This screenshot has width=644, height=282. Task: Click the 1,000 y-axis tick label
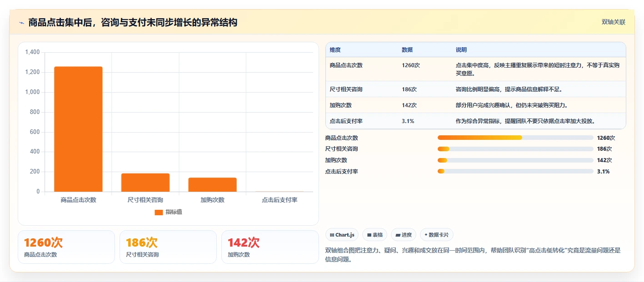(33, 92)
